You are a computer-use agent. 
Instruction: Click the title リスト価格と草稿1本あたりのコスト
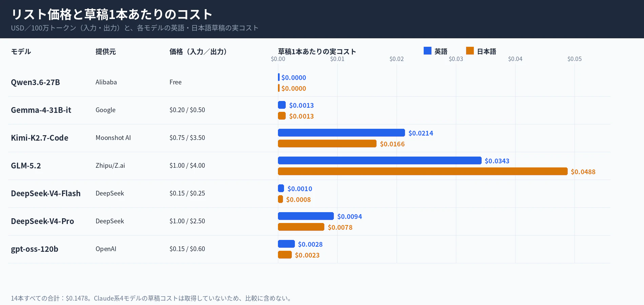[x=112, y=15]
